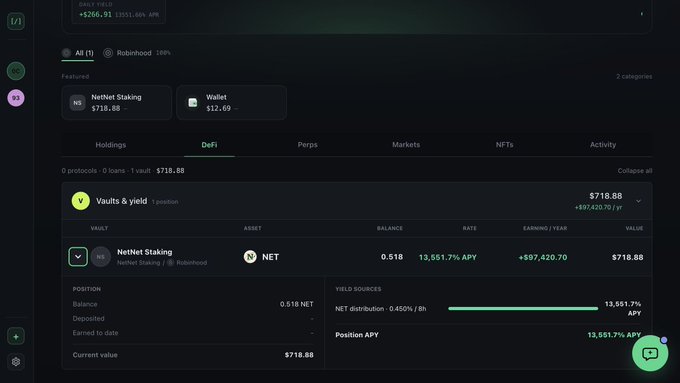Collapse the Vaults & yield section chevron

(638, 201)
